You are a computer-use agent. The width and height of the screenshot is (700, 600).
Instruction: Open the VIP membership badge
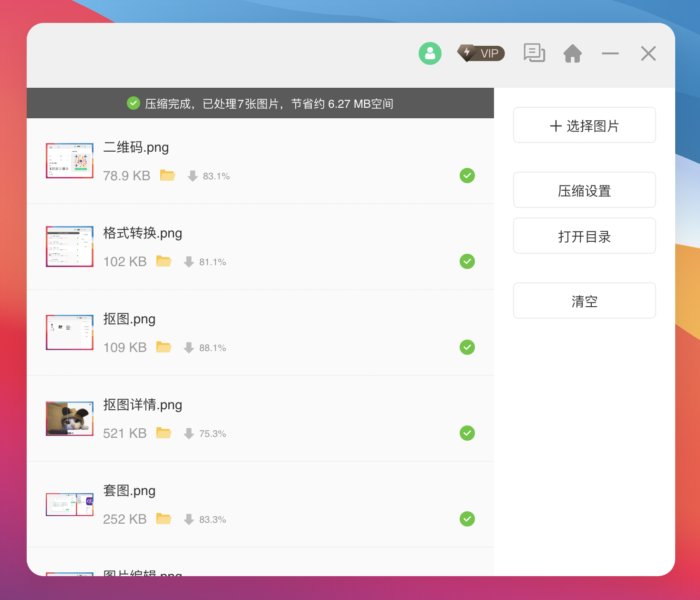(x=481, y=53)
